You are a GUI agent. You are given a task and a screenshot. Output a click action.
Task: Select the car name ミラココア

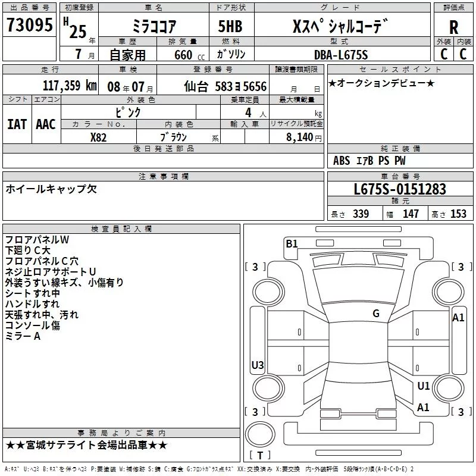[x=154, y=26]
